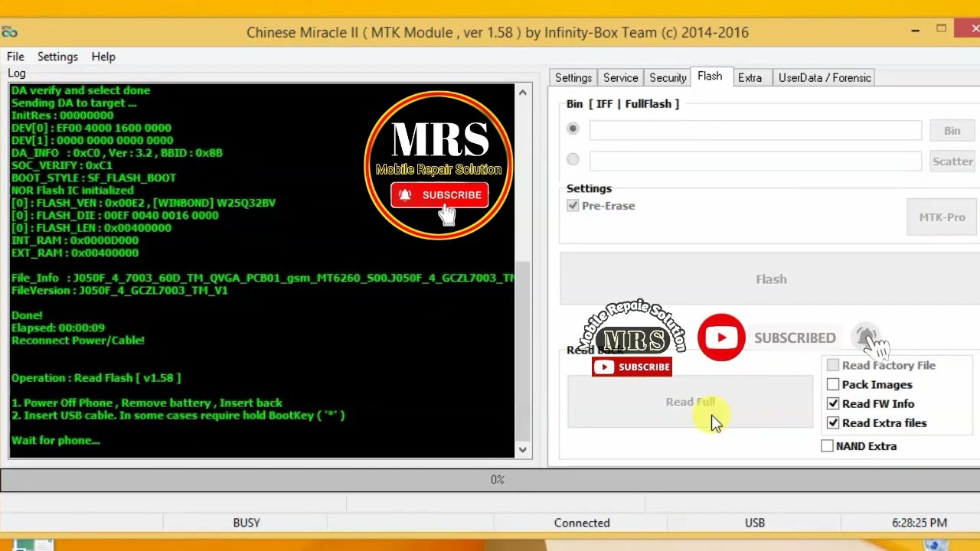Viewport: 980px width, 551px height.
Task: Click the 'Wait for phone...' log line
Action: [56, 441]
